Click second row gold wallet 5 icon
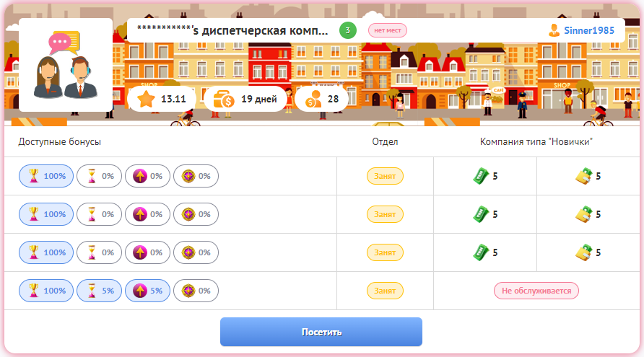 [588, 214]
